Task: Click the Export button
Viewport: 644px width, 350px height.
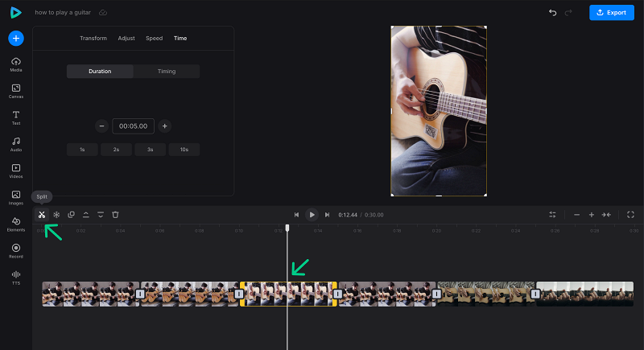Action: [612, 13]
